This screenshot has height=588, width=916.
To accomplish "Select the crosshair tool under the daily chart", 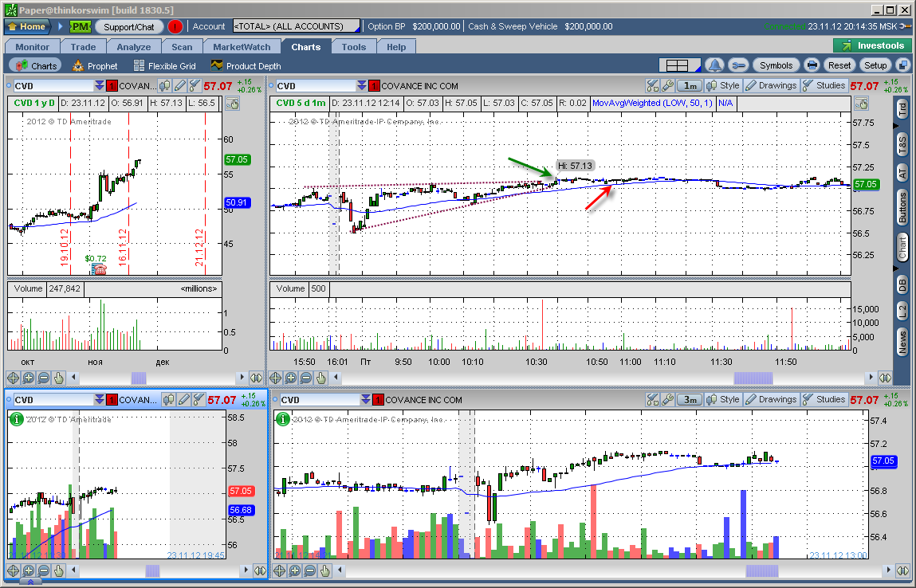I will click(x=13, y=378).
